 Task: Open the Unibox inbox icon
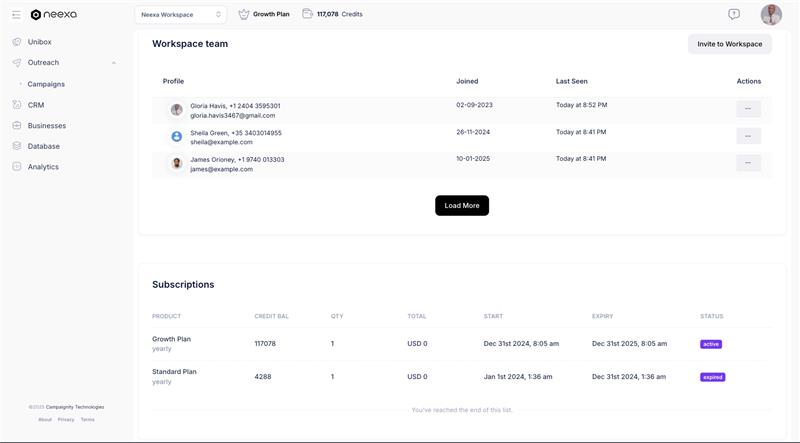click(17, 42)
